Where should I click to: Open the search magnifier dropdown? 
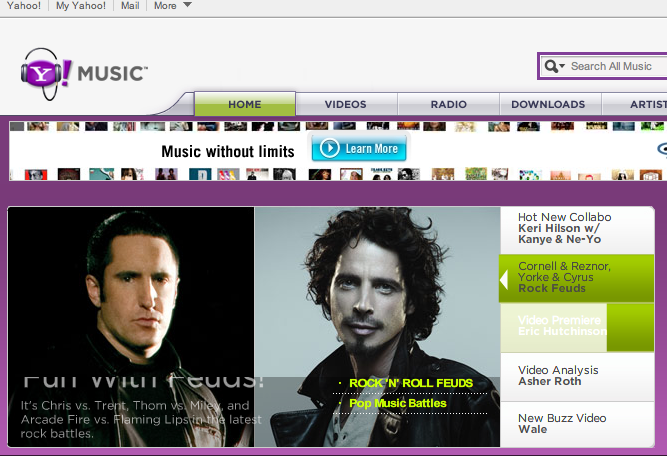pyautogui.click(x=555, y=66)
